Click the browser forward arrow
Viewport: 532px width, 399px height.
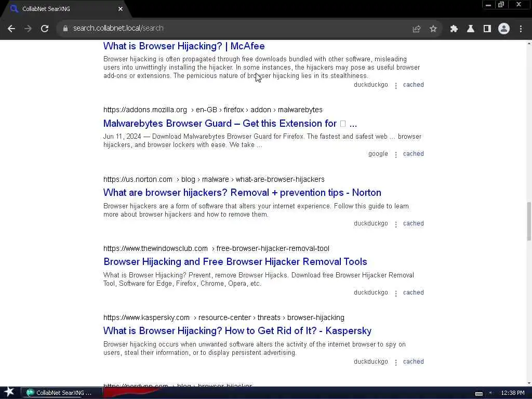tap(28, 29)
